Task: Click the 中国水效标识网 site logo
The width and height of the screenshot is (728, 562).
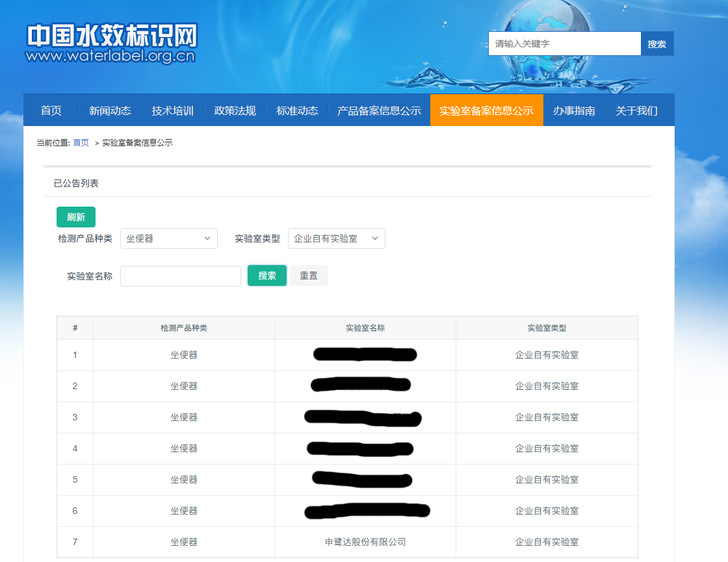Action: [x=110, y=42]
